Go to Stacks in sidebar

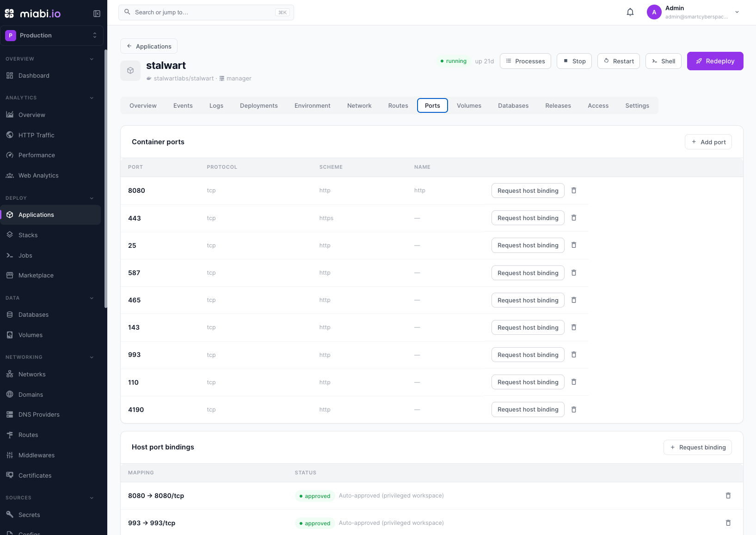click(50, 235)
